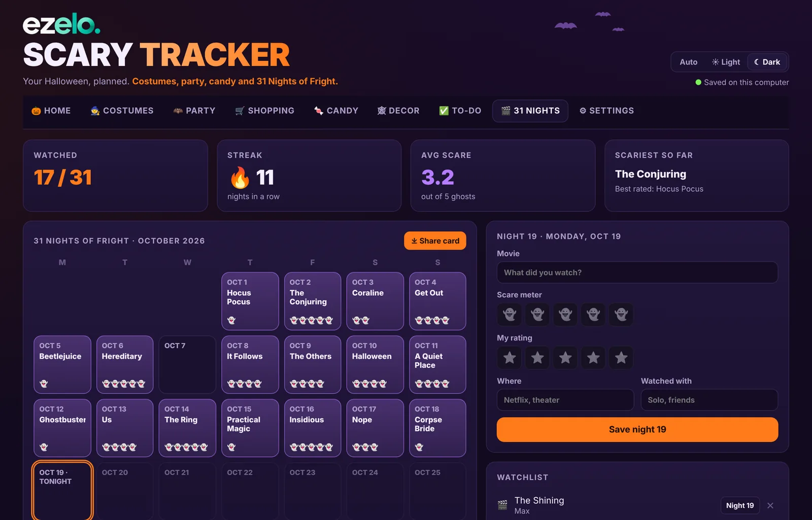Viewport: 812px width, 520px height.
Task: Open the empty Oct 7 calendar cell
Action: [187, 365]
